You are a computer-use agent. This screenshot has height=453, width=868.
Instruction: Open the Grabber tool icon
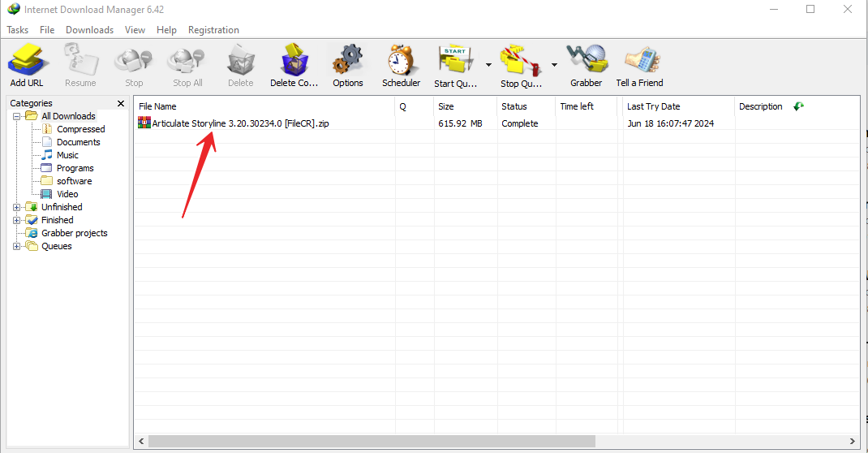[x=587, y=58]
